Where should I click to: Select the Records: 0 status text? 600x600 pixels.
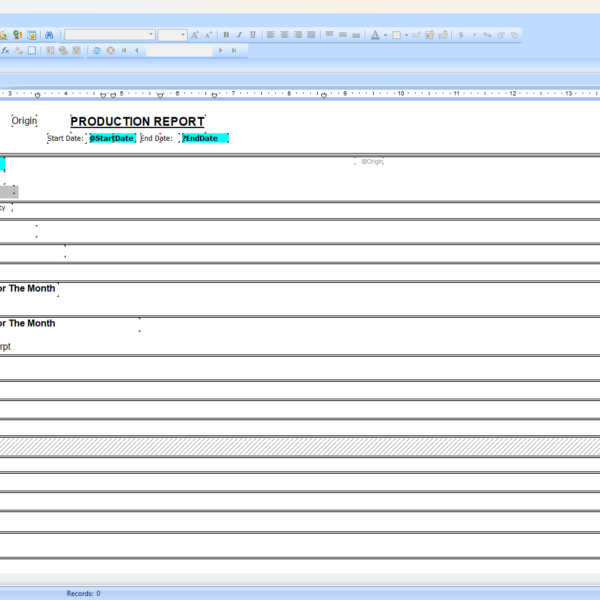[83, 593]
